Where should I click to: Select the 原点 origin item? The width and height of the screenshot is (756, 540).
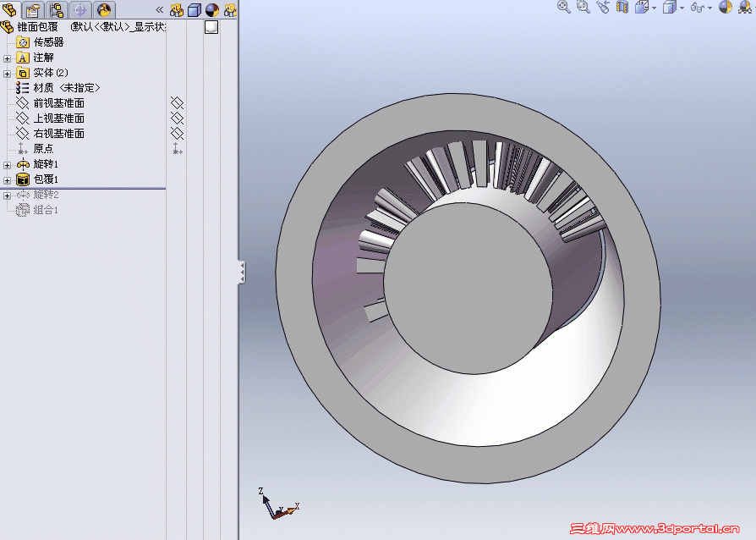pos(43,149)
